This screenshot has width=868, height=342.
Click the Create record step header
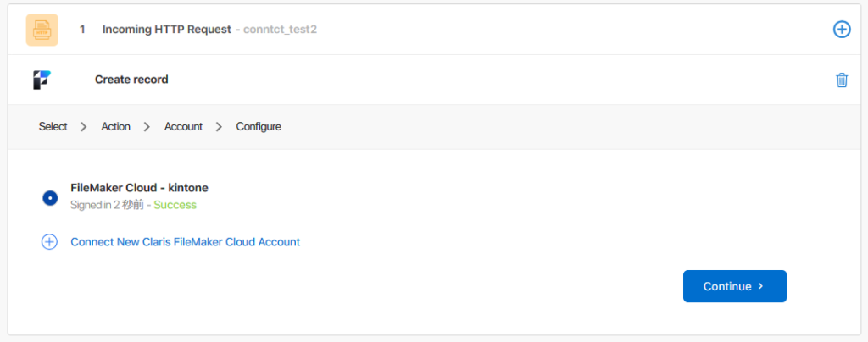[131, 80]
